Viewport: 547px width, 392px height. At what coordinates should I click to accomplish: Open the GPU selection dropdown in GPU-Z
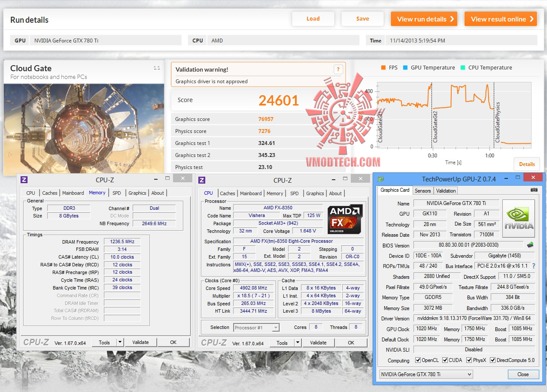tap(426, 374)
